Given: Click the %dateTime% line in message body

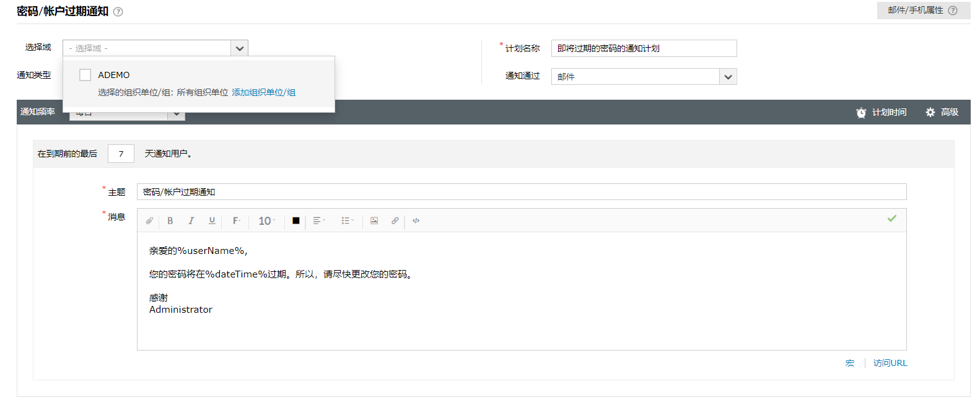Looking at the screenshot, I should (x=281, y=274).
